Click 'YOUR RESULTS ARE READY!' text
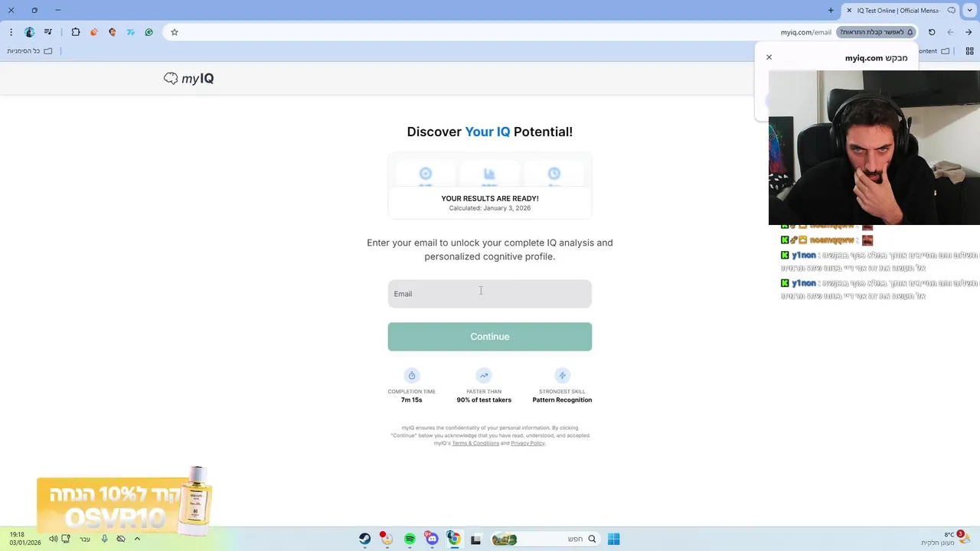Viewport: 980px width, 551px height. point(490,198)
